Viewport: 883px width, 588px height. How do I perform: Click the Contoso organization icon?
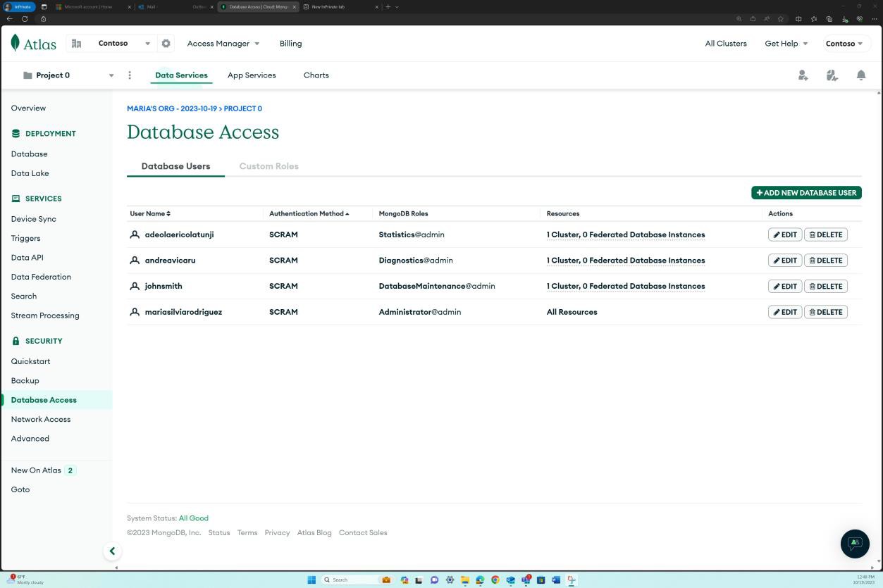tap(77, 43)
